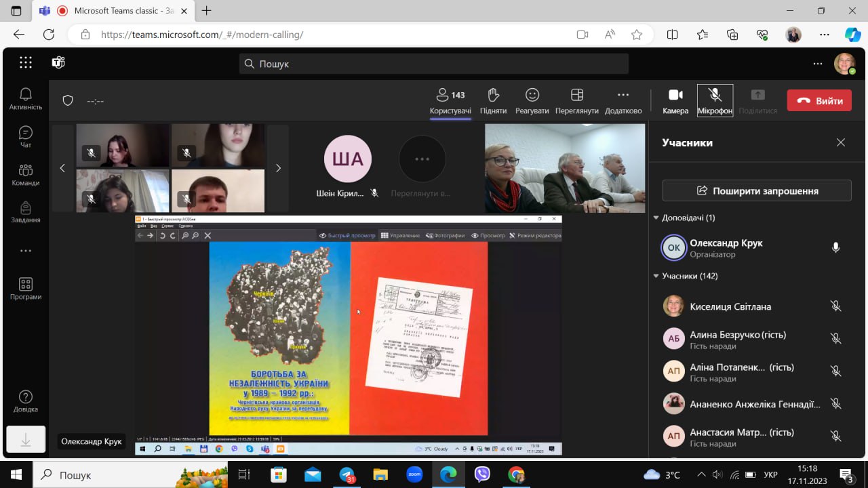Screen dimensions: 868x488
Task: Collapse the Учасники (142) section
Action: pos(656,276)
